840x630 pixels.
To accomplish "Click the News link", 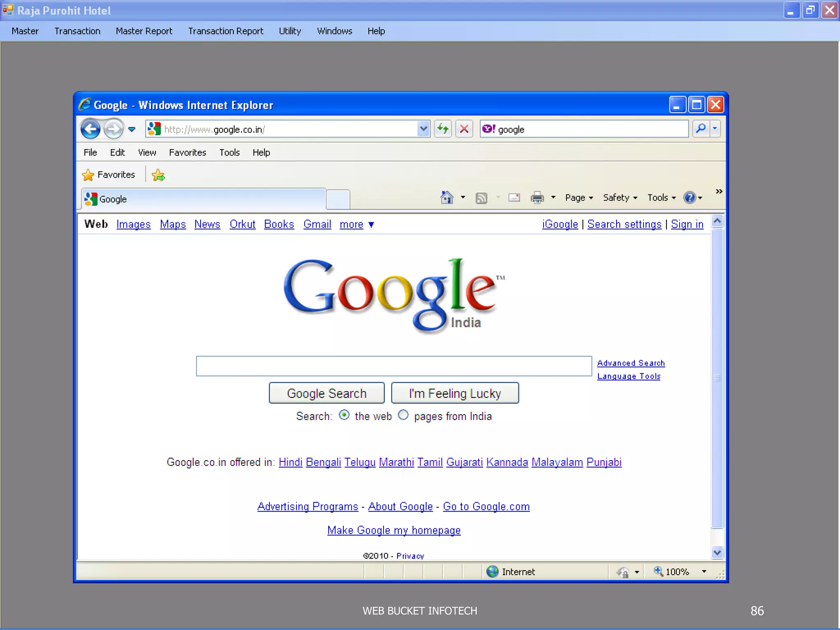I will coord(207,224).
